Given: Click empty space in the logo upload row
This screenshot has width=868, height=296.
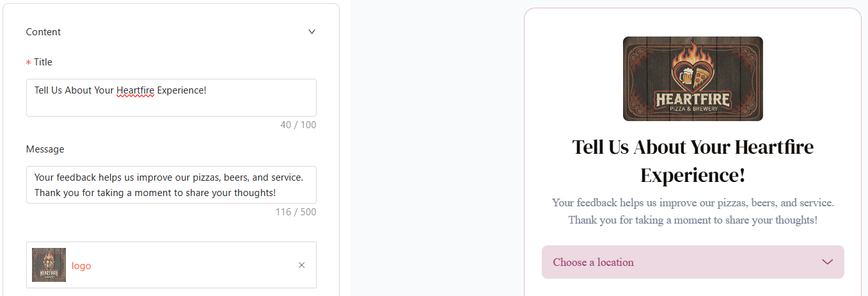Looking at the screenshot, I should point(192,265).
